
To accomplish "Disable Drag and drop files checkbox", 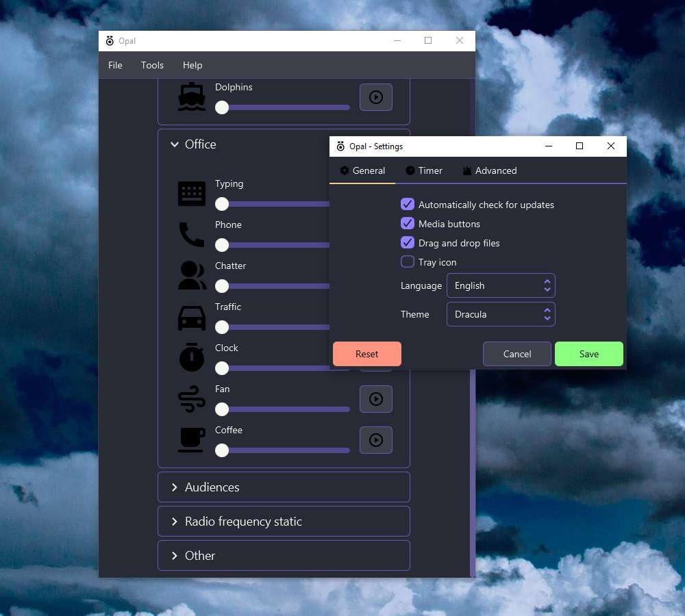I will [x=407, y=242].
